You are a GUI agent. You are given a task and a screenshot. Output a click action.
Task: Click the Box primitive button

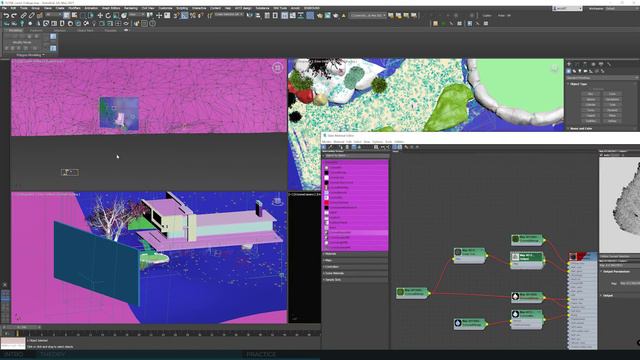[x=590, y=94]
